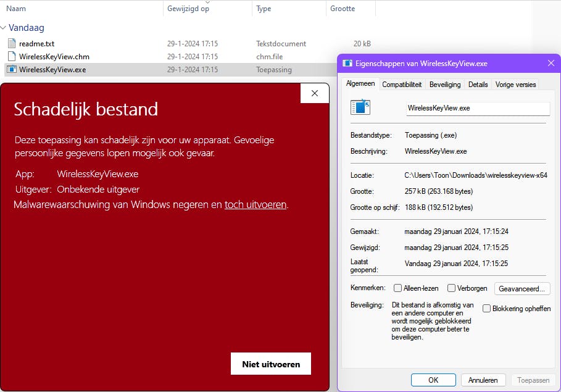Click the Geavanceerd... button
Image resolution: width=561 pixels, height=392 pixels.
(x=522, y=288)
